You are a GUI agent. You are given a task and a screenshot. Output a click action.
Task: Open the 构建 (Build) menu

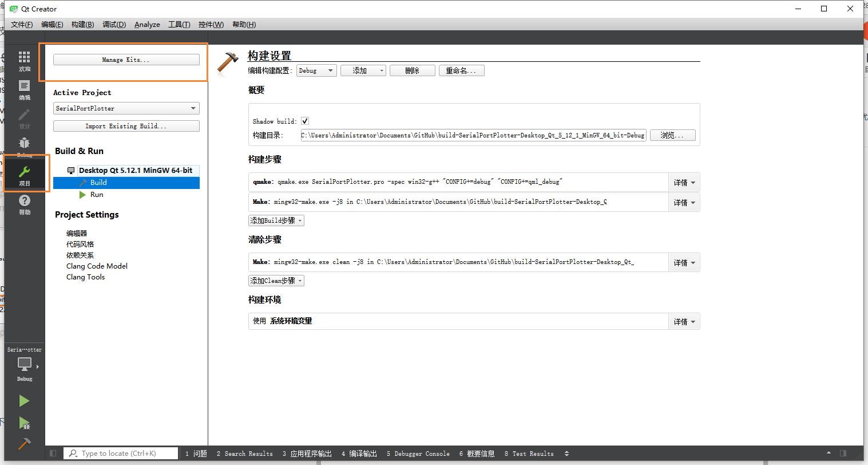(x=81, y=24)
